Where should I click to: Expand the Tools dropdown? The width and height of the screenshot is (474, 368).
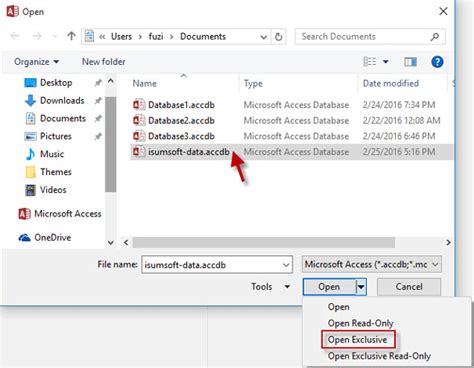[x=270, y=287]
